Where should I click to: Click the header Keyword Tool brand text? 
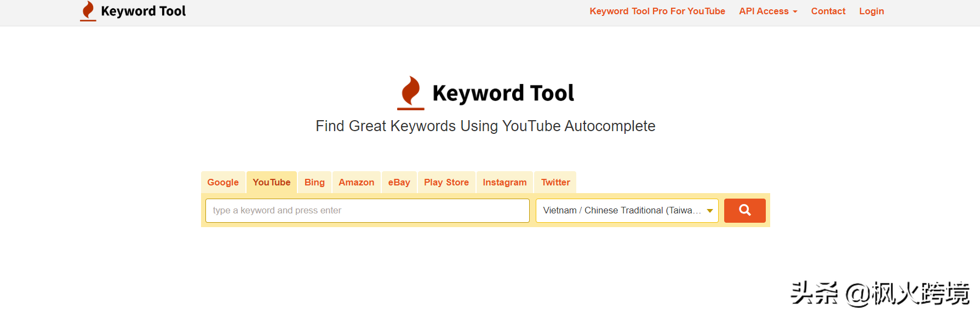144,11
